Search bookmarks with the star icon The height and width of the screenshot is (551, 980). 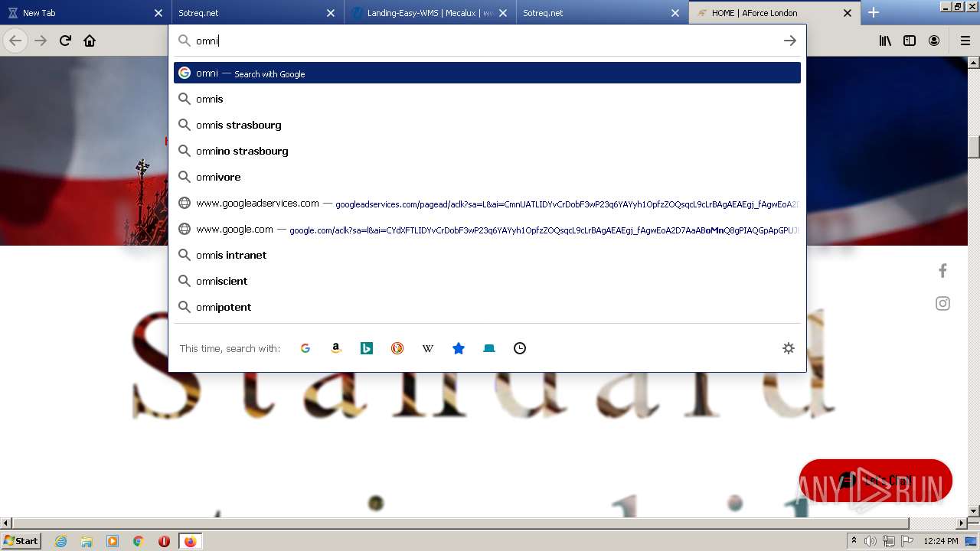[x=459, y=348]
